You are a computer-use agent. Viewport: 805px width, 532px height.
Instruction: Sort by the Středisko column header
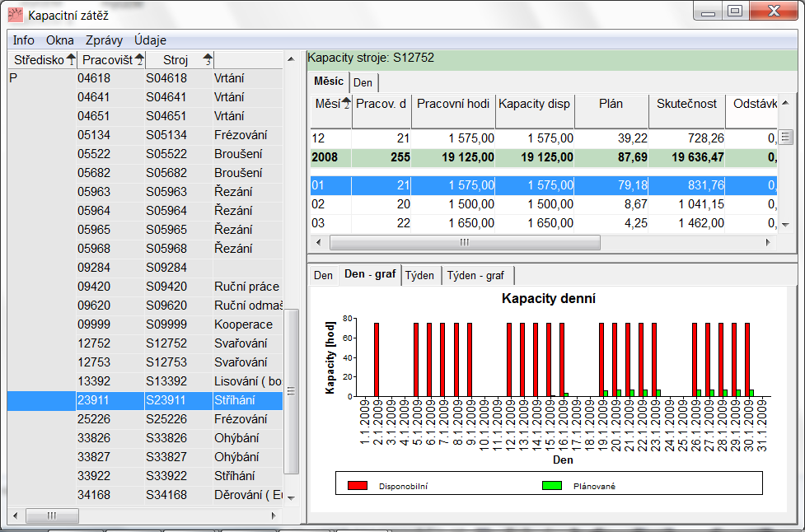42,60
